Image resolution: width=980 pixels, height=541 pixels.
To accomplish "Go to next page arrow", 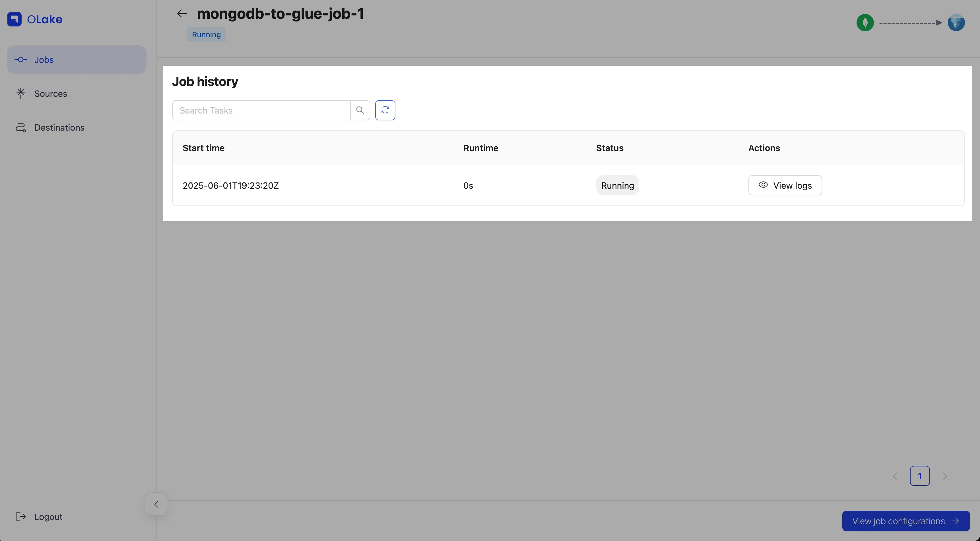I will click(945, 476).
